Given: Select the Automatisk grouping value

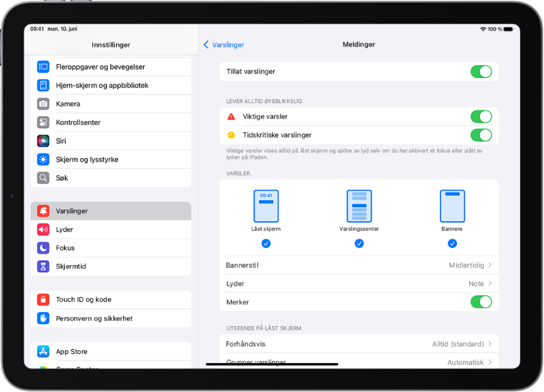Looking at the screenshot, I should [x=465, y=363].
